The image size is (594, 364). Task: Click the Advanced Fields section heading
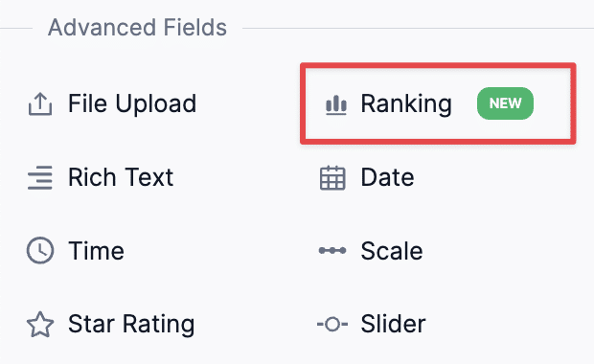(137, 28)
